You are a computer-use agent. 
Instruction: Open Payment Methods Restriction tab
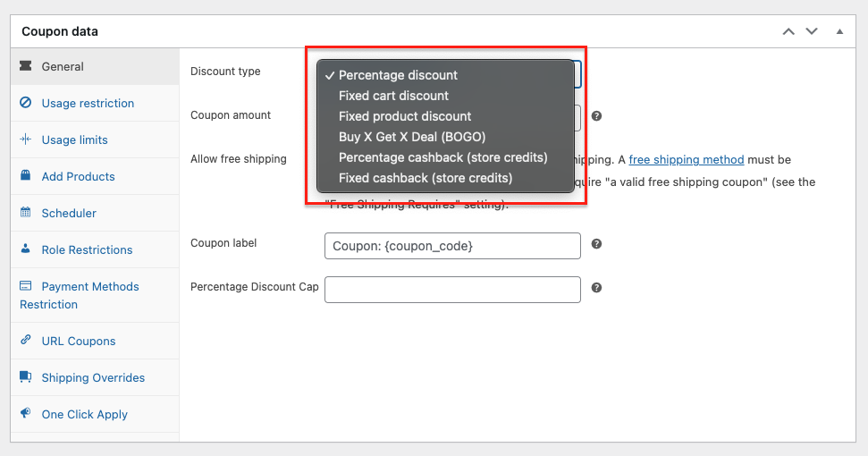pyautogui.click(x=95, y=295)
